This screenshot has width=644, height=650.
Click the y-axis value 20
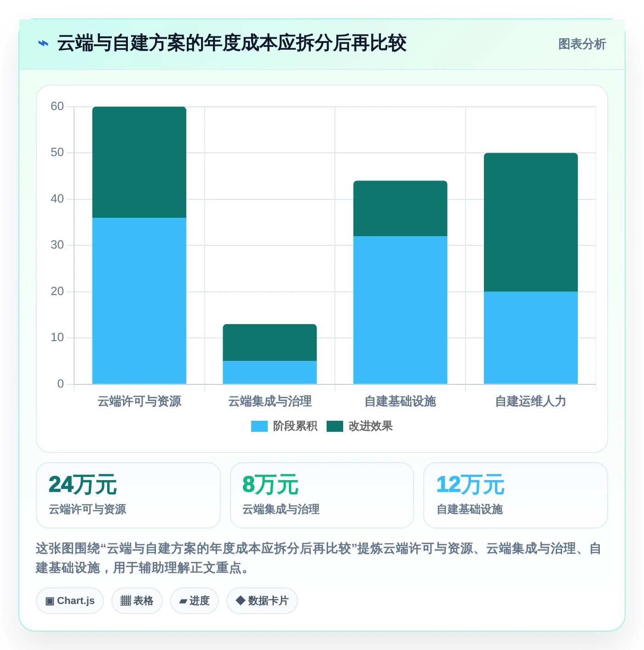[57, 291]
